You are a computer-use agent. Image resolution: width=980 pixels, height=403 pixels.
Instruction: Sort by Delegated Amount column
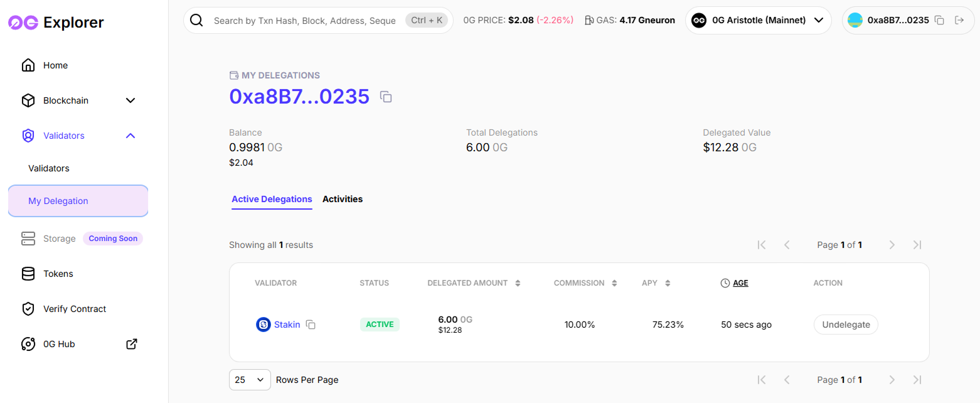coord(518,283)
